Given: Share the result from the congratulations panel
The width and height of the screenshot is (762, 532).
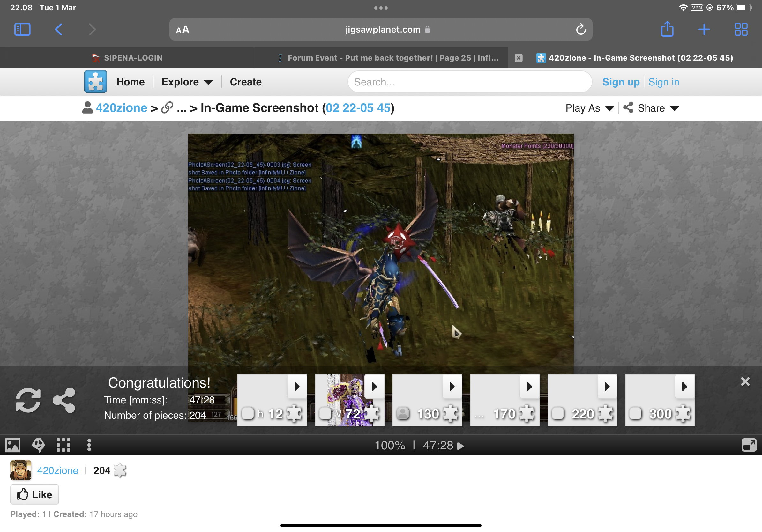Looking at the screenshot, I should [x=64, y=400].
